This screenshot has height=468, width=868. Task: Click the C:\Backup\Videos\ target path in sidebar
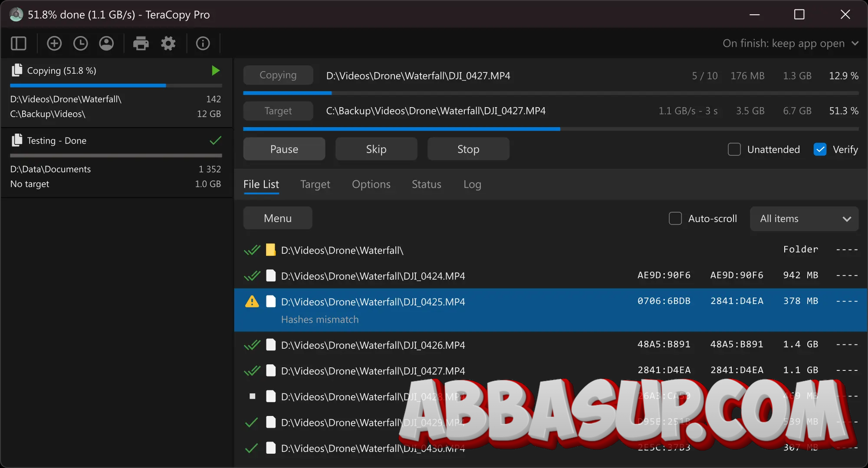(48, 114)
